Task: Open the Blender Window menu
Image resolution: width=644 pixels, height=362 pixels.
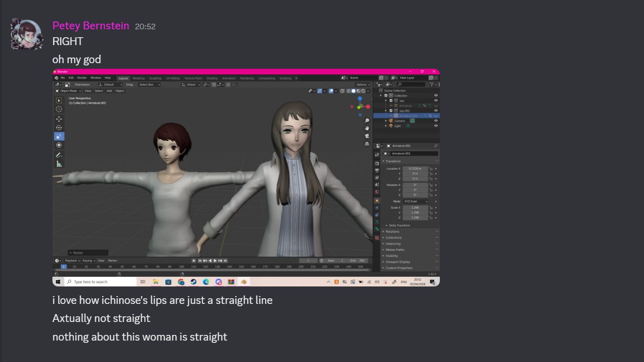Action: (95, 78)
